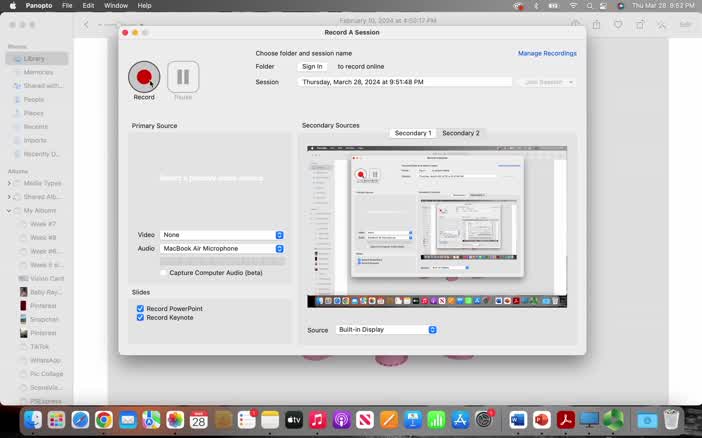The height and width of the screenshot is (438, 702).
Task: Launch Microsoft Word from the dock
Action: pos(518,420)
